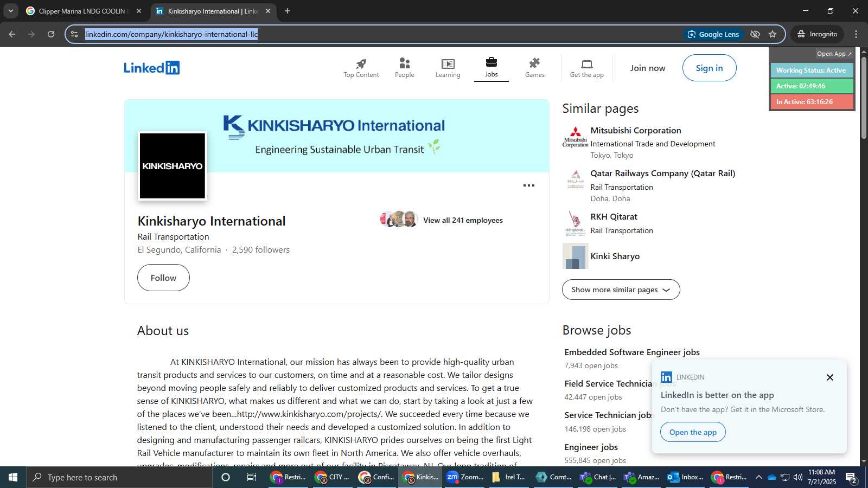
Task: Open the kinkisharyo.com projects link
Action: [x=310, y=414]
